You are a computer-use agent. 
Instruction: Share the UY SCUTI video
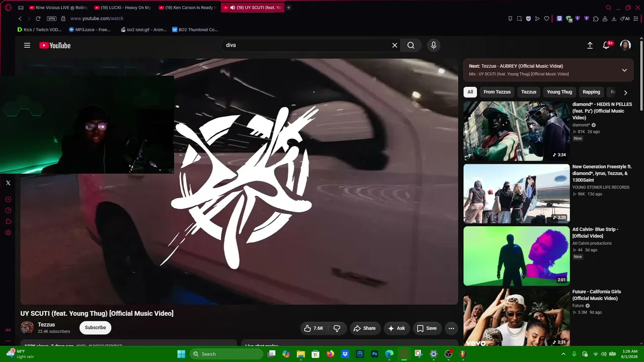(364, 328)
